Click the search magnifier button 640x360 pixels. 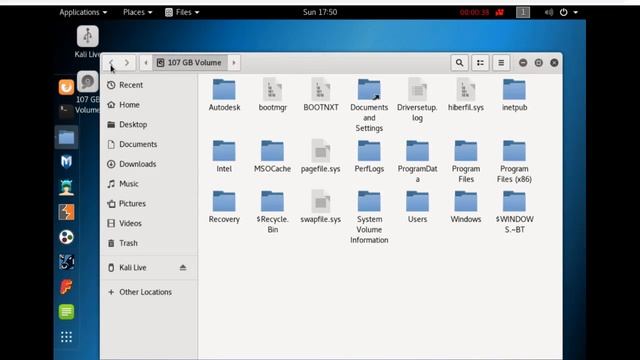459,63
